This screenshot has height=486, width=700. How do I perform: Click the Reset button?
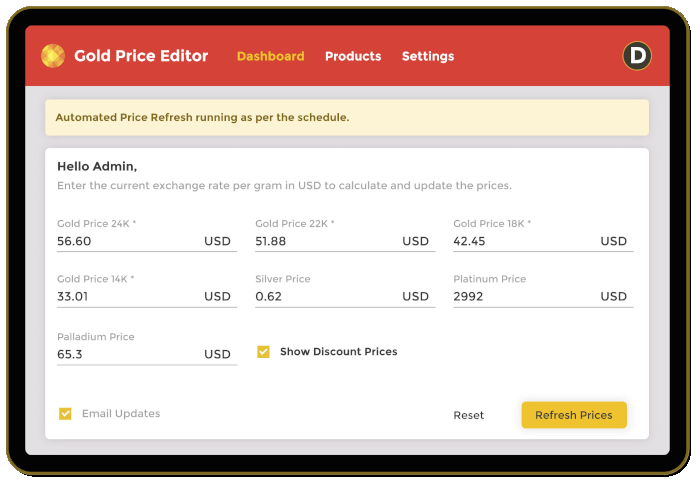coord(469,415)
